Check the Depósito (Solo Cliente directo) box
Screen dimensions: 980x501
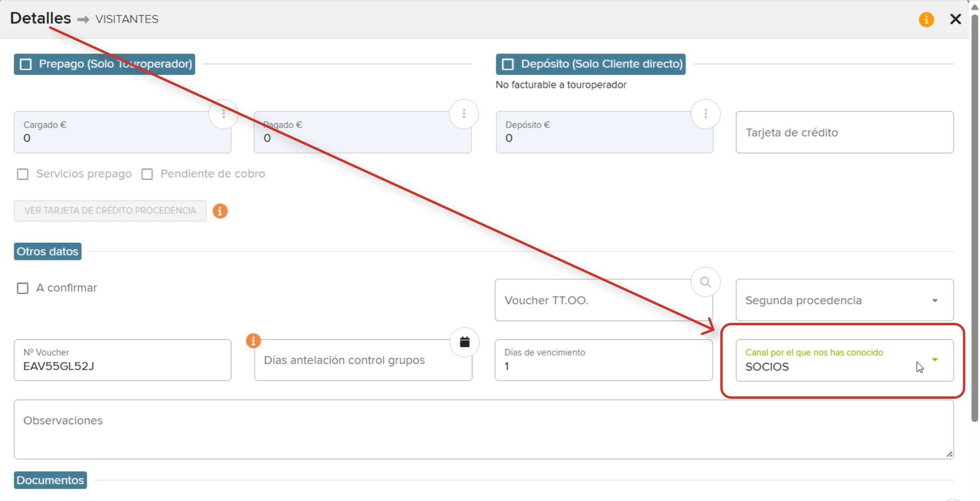coord(508,64)
